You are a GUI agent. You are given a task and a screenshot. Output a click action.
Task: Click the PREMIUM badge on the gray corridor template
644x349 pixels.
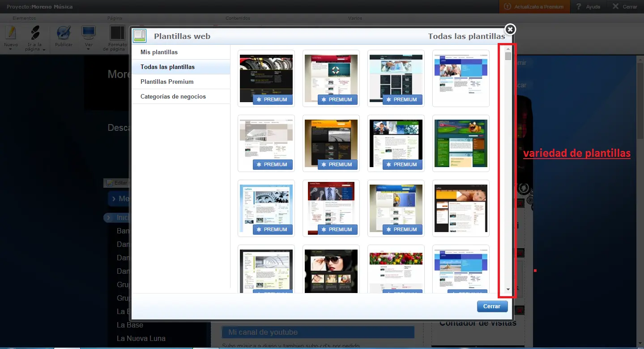click(x=273, y=164)
